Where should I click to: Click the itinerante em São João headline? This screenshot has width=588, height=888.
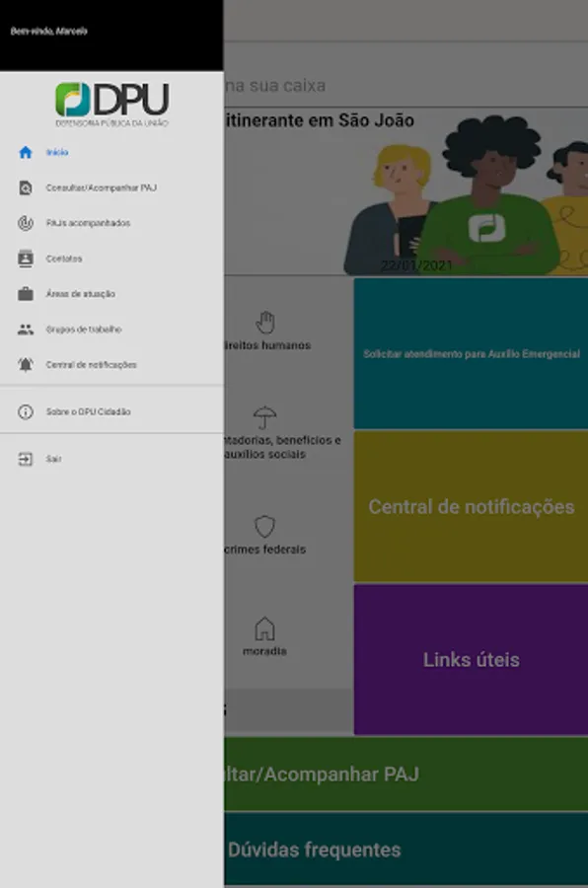click(x=320, y=120)
